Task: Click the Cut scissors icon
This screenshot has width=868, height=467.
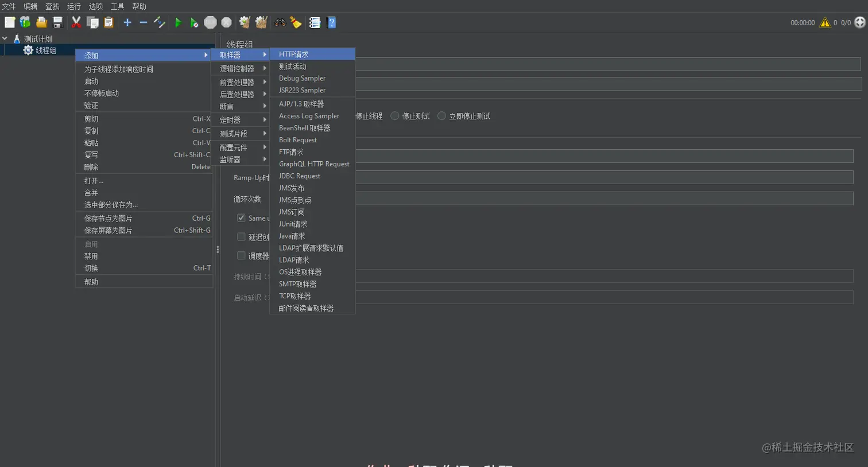Action: (76, 22)
